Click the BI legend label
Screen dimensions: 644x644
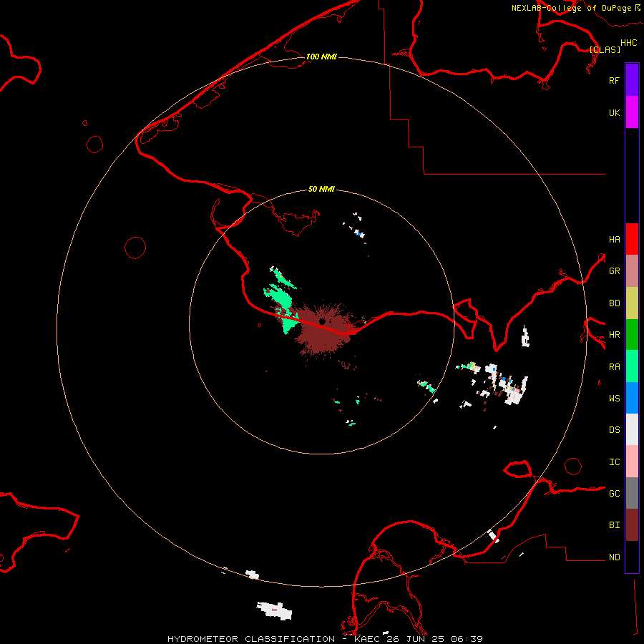(614, 525)
